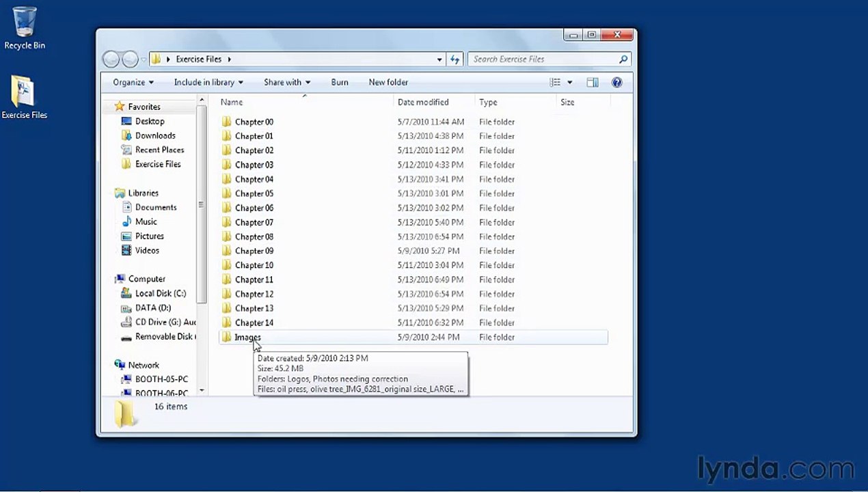The height and width of the screenshot is (492, 868).
Task: Click the Chapter 10 folder icon
Action: [x=227, y=265]
